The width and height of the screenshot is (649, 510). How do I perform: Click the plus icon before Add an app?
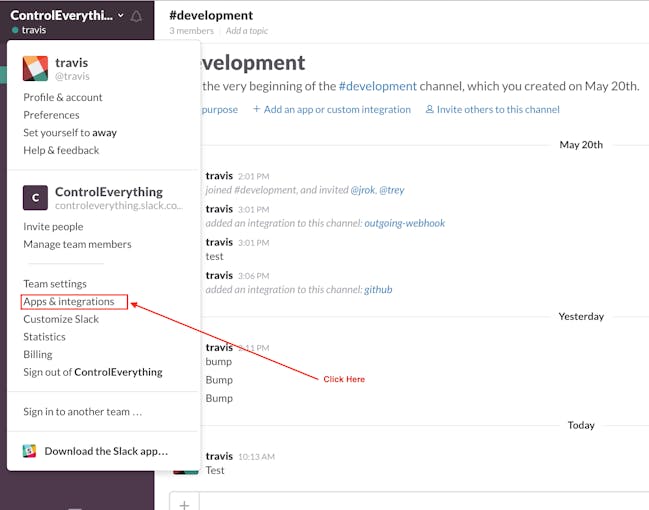[257, 109]
